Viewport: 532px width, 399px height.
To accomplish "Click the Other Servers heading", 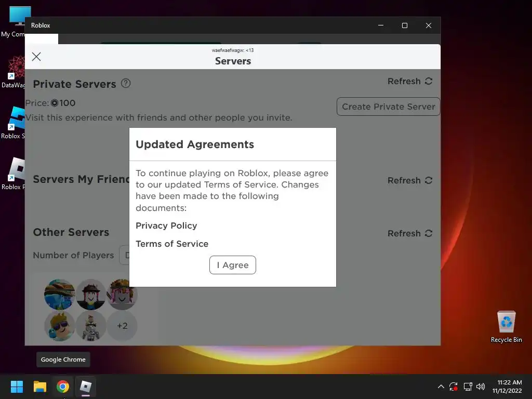I will pos(71,232).
